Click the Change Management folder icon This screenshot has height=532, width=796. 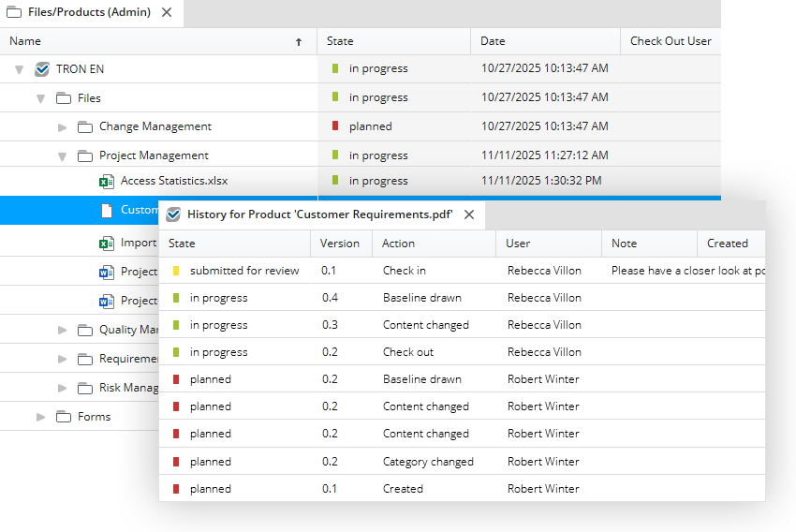(x=84, y=126)
